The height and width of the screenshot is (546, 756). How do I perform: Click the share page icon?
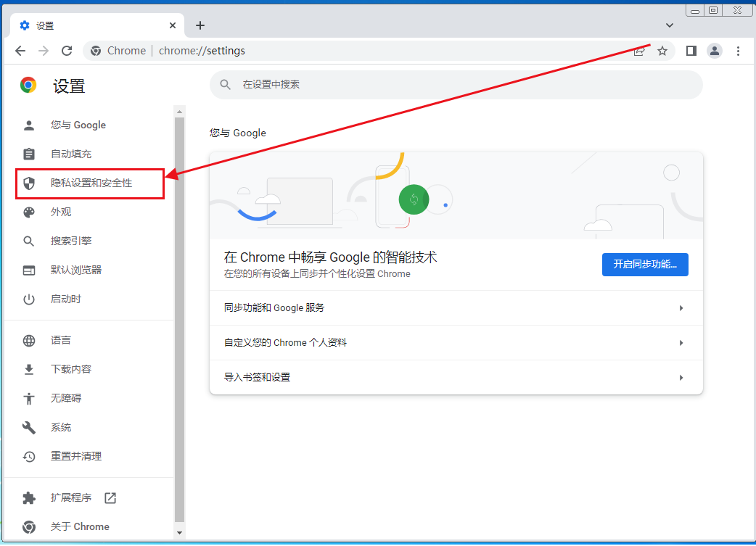[x=639, y=51]
